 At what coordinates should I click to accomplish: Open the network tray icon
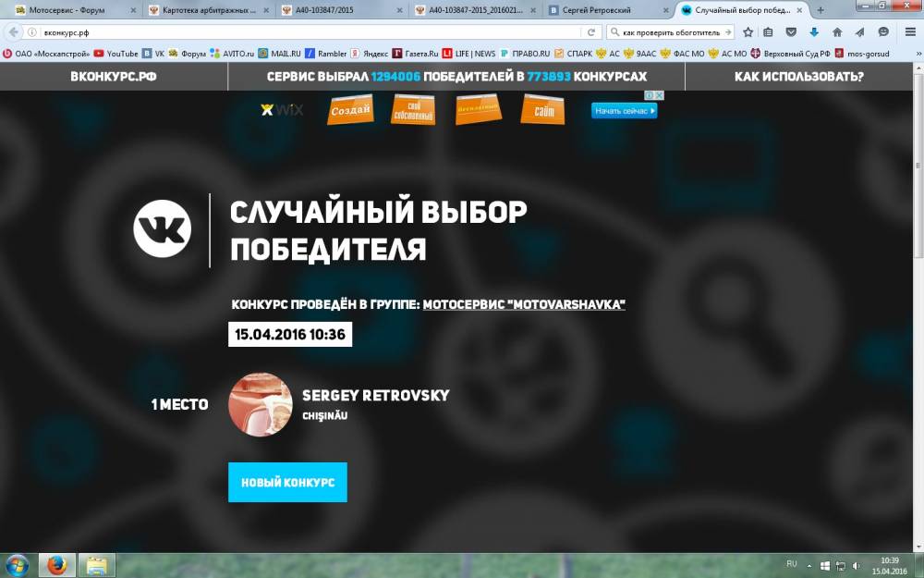841,566
